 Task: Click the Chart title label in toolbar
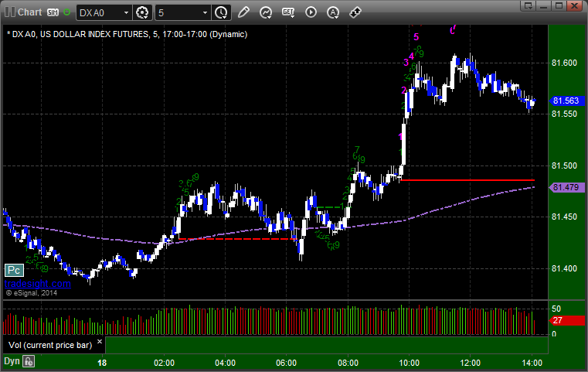[x=30, y=12]
